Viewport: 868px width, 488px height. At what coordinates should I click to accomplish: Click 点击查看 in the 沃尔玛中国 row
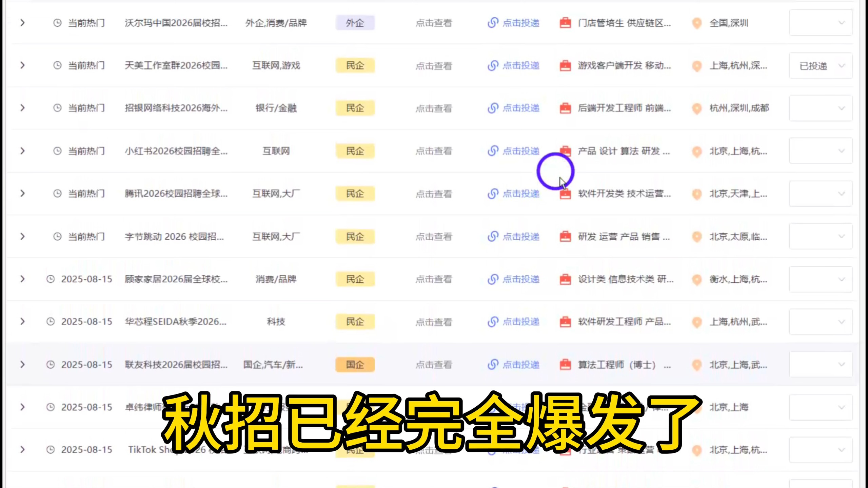pos(434,23)
